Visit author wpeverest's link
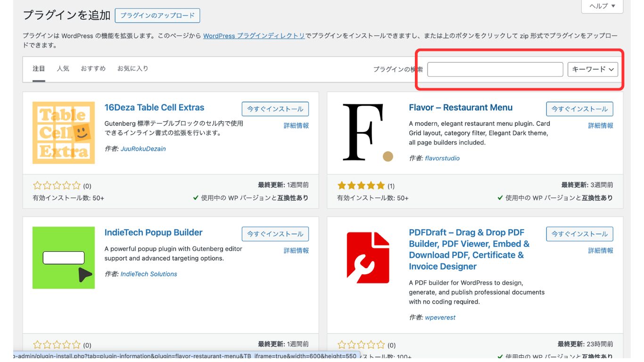This screenshot has width=644, height=362. coord(440,318)
